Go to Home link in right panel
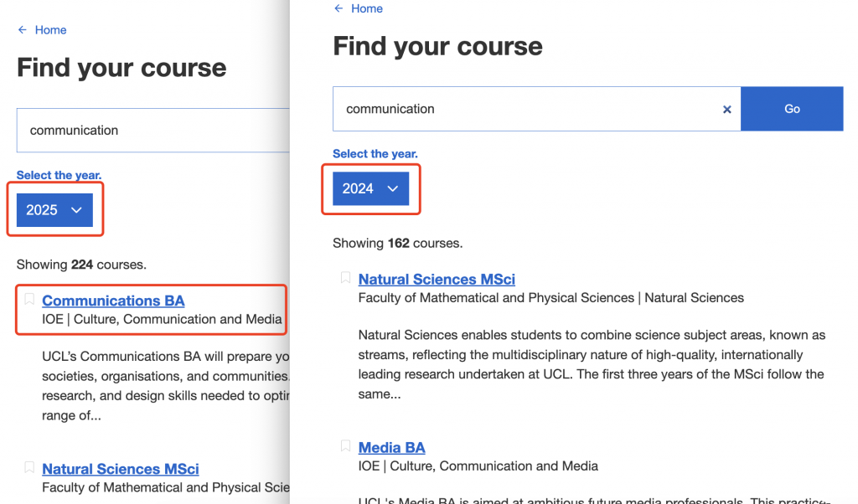858x504 pixels. [x=367, y=8]
